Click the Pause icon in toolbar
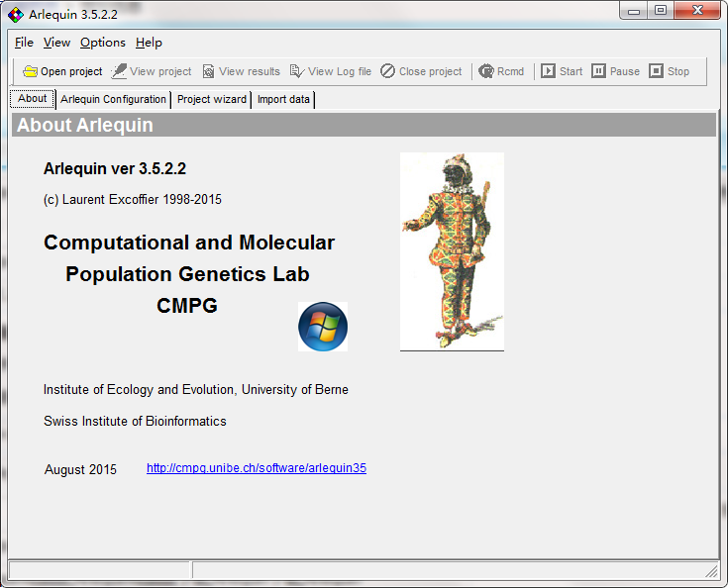Viewport: 728px width, 588px height. (x=598, y=71)
